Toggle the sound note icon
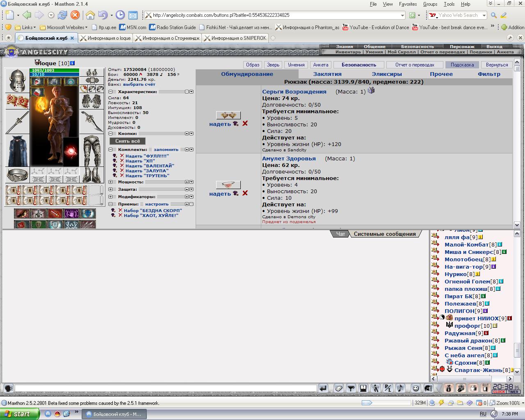Screen dimensions: 525x420 point(400,388)
